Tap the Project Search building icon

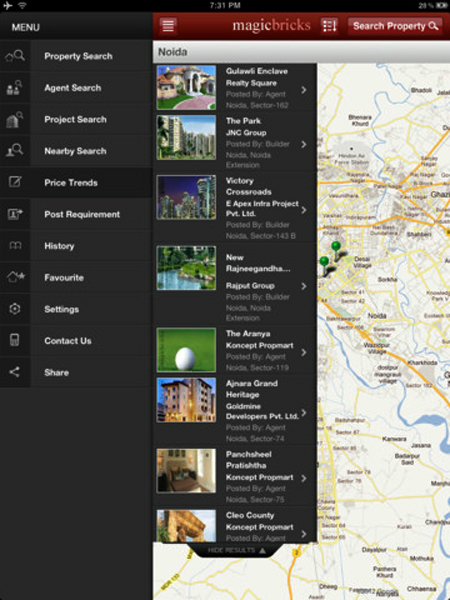coord(15,119)
